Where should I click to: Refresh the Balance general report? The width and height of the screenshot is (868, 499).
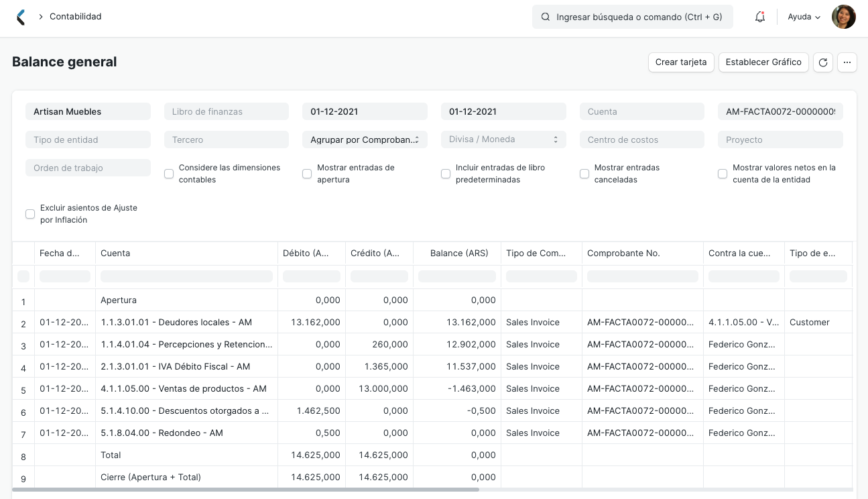823,62
